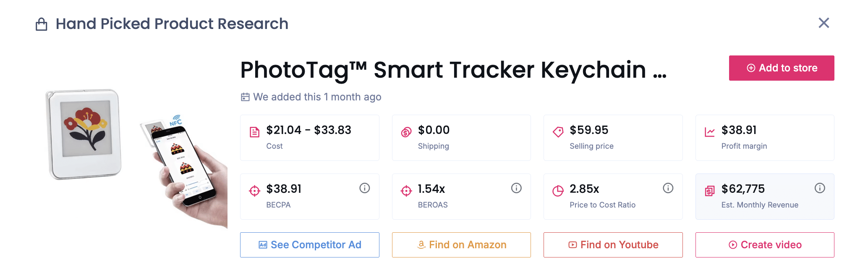Open the info tooltip next to Price to Cost Ratio

click(668, 188)
